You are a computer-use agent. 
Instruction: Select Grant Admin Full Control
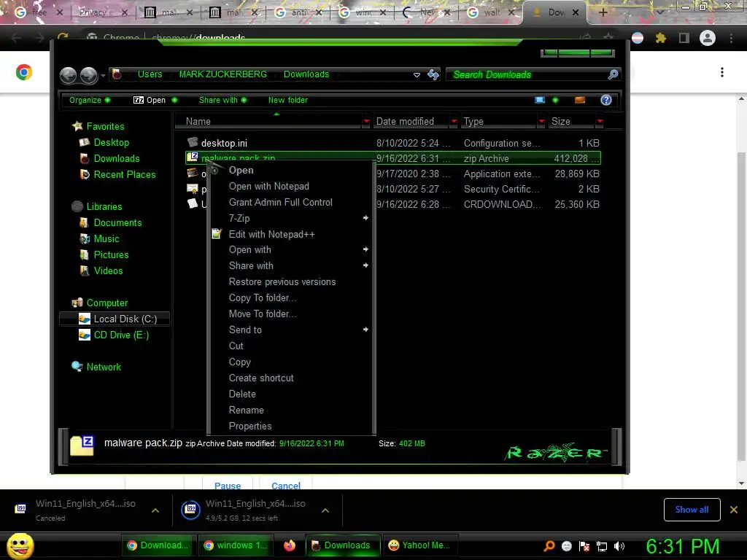tap(281, 202)
